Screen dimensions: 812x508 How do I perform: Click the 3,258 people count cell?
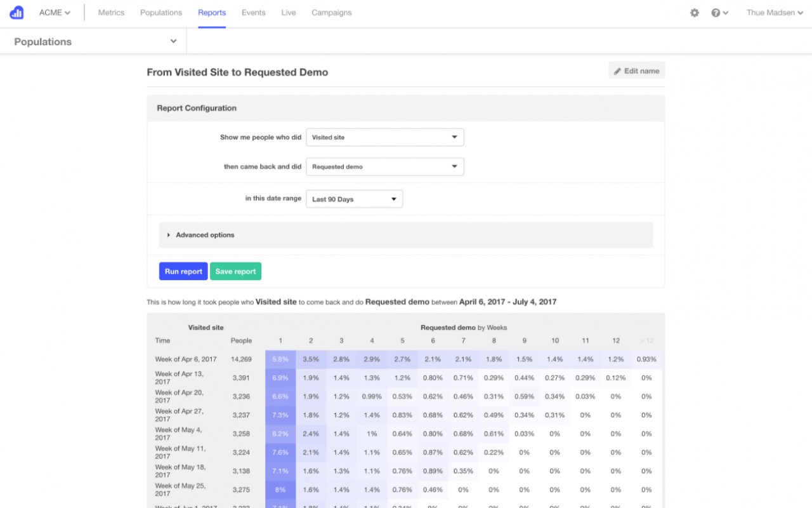(241, 434)
